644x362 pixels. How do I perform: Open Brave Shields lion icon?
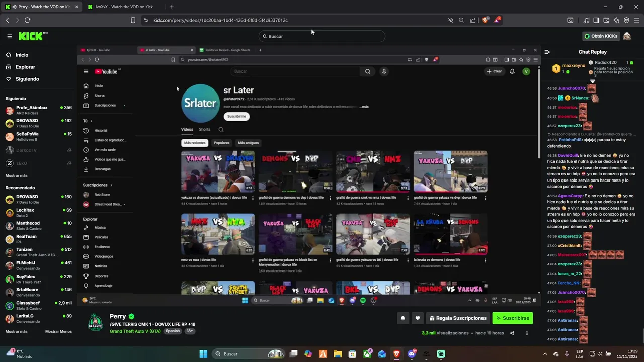pos(485,20)
